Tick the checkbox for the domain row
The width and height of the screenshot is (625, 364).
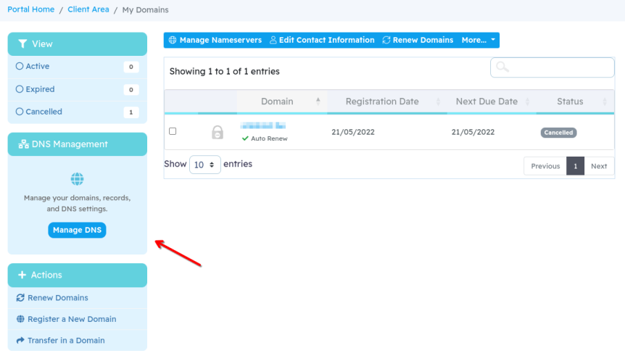173,132
